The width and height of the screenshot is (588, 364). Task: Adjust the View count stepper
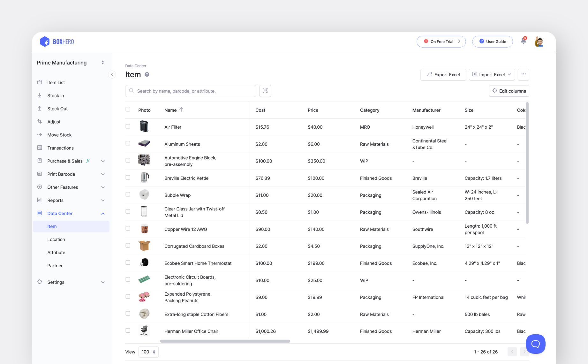pyautogui.click(x=154, y=352)
